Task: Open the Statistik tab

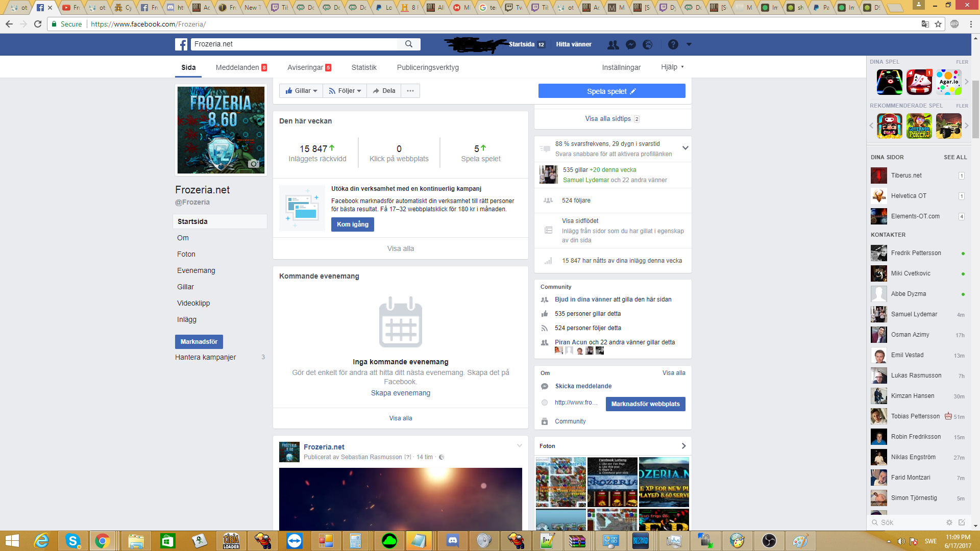Action: click(364, 67)
